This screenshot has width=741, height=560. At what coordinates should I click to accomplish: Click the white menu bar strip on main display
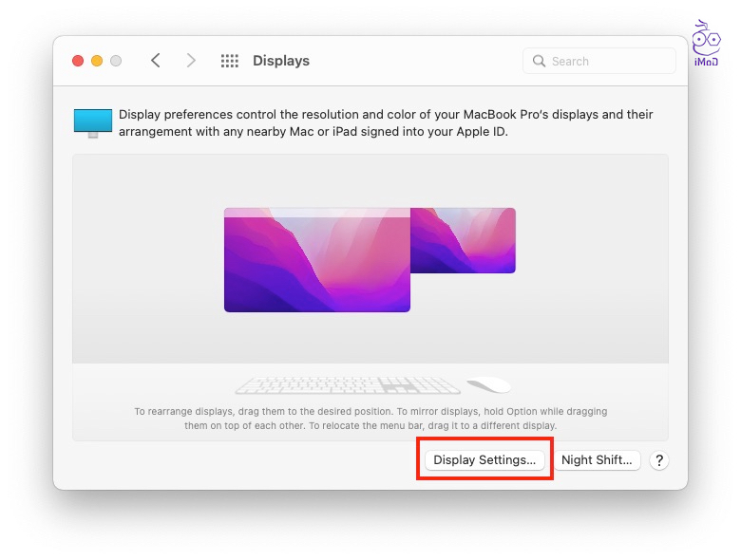click(x=316, y=212)
